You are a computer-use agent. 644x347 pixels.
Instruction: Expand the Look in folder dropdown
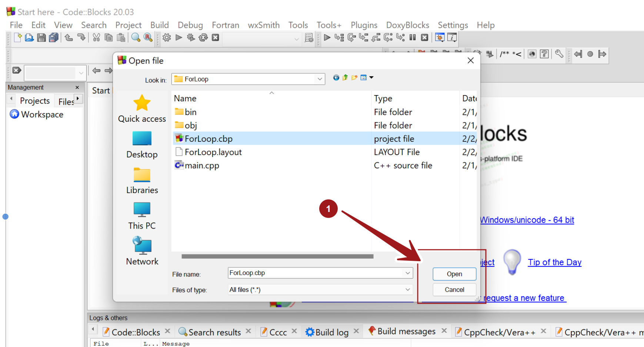[320, 79]
